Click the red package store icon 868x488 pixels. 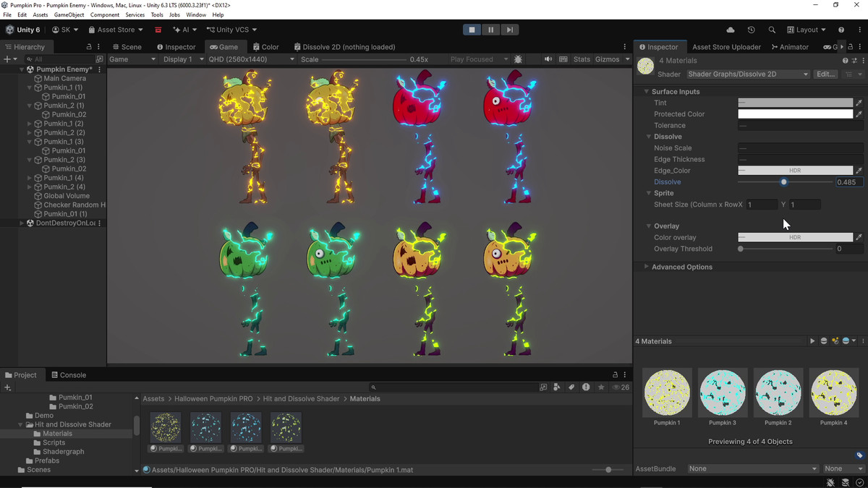click(x=158, y=30)
